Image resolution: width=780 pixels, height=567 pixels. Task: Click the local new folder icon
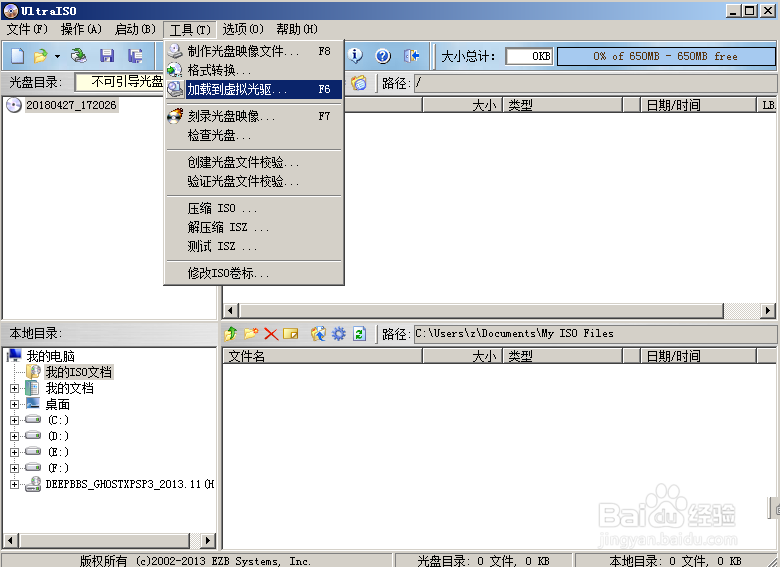[x=251, y=333]
